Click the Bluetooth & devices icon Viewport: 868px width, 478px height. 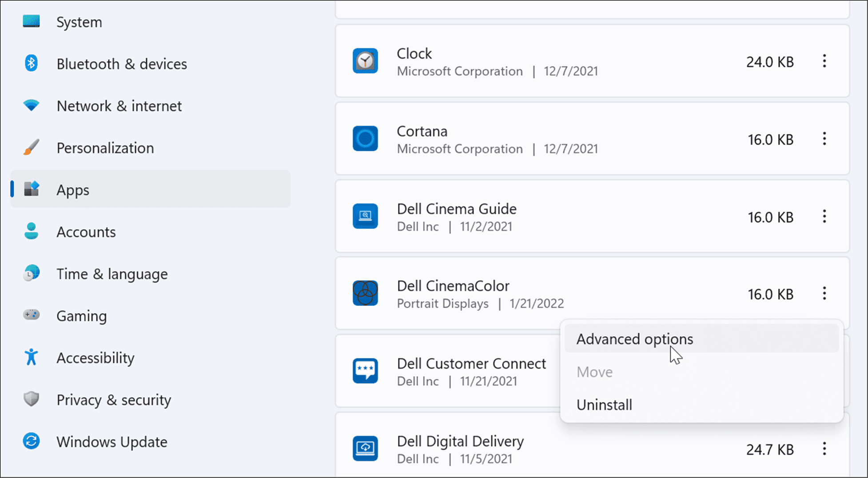click(x=31, y=63)
